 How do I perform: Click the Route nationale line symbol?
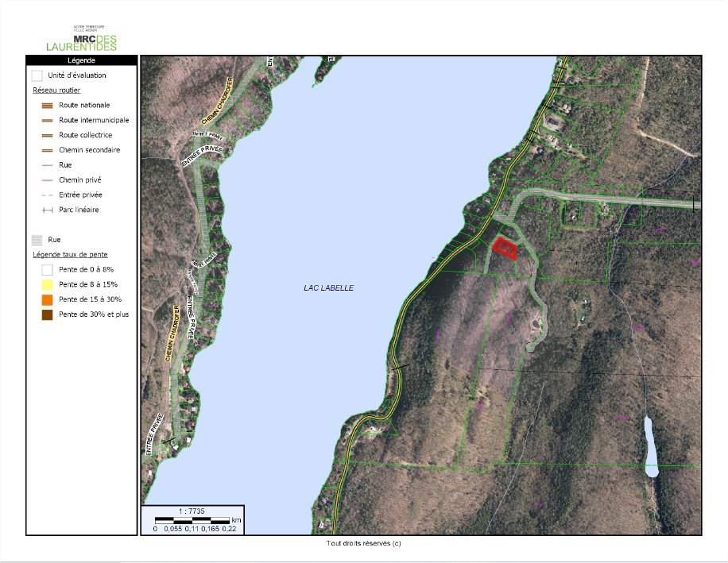(47, 106)
